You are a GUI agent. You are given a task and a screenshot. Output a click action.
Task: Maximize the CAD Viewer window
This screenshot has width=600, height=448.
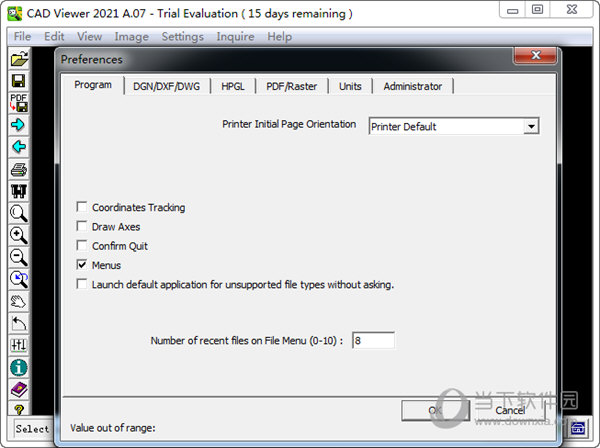(537, 10)
